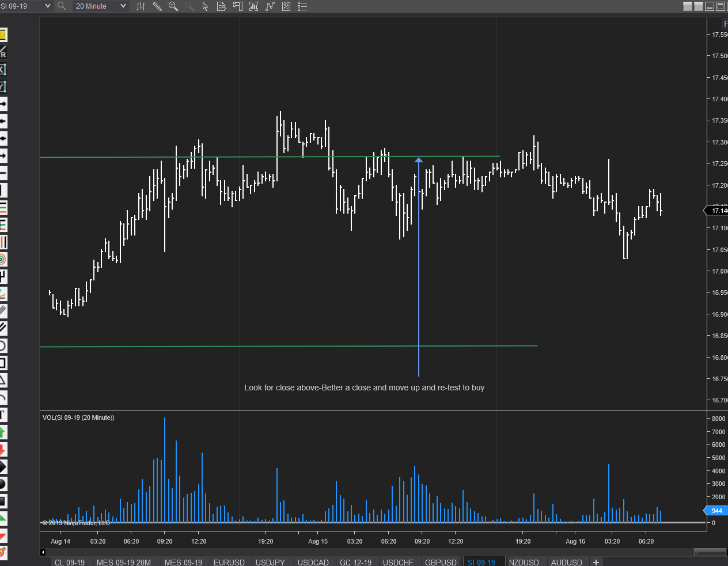The image size is (728, 566).
Task: Open the chart trader icon
Action: [237, 6]
